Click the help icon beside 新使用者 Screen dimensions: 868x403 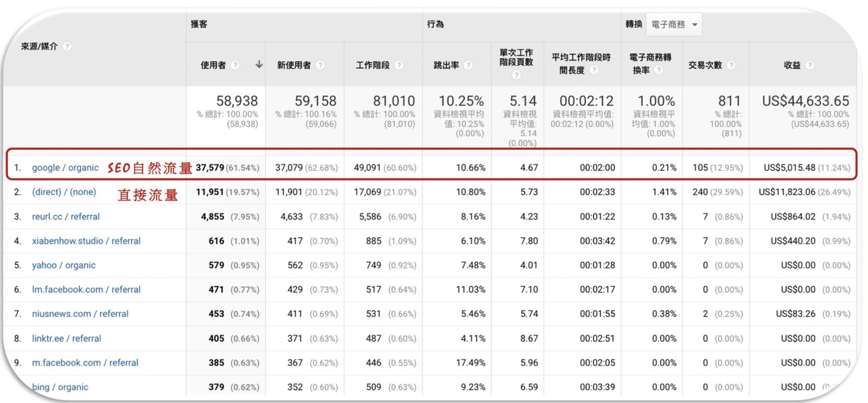click(321, 65)
